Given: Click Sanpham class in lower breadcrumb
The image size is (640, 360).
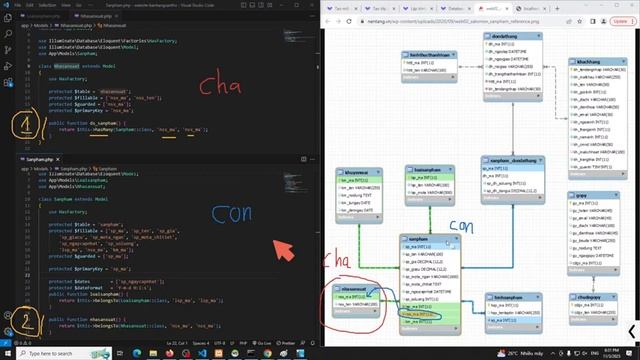Looking at the screenshot, I should pyautogui.click(x=107, y=169).
